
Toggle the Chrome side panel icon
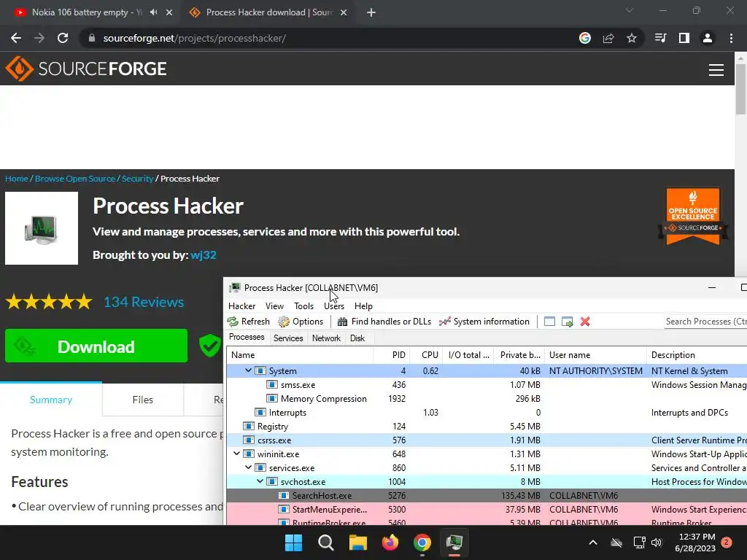pyautogui.click(x=684, y=38)
